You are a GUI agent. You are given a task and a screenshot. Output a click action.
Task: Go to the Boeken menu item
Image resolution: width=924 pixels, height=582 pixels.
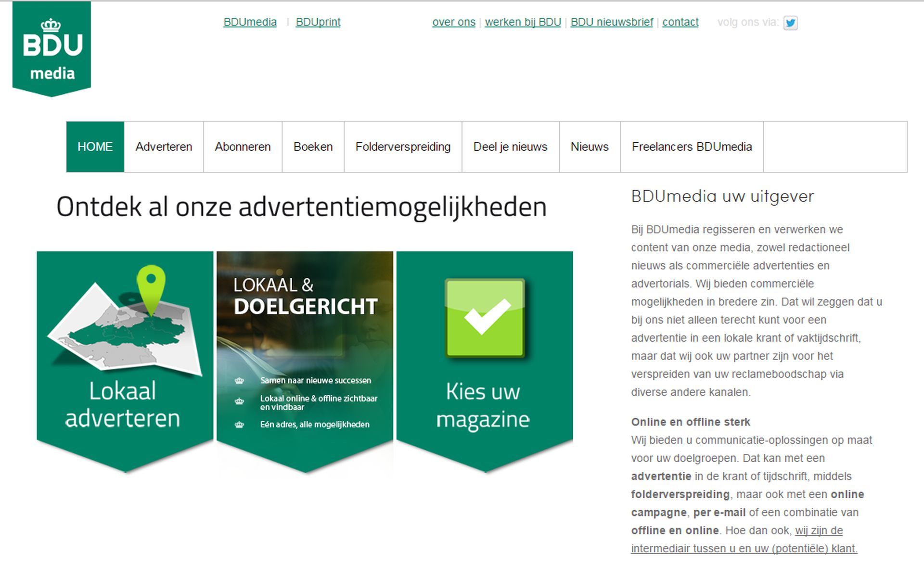(x=313, y=147)
